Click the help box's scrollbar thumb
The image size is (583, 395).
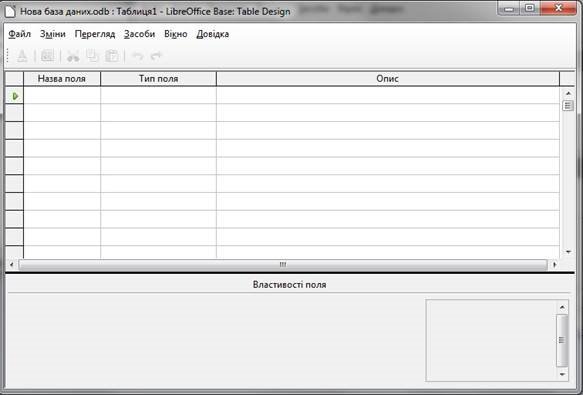pyautogui.click(x=562, y=340)
